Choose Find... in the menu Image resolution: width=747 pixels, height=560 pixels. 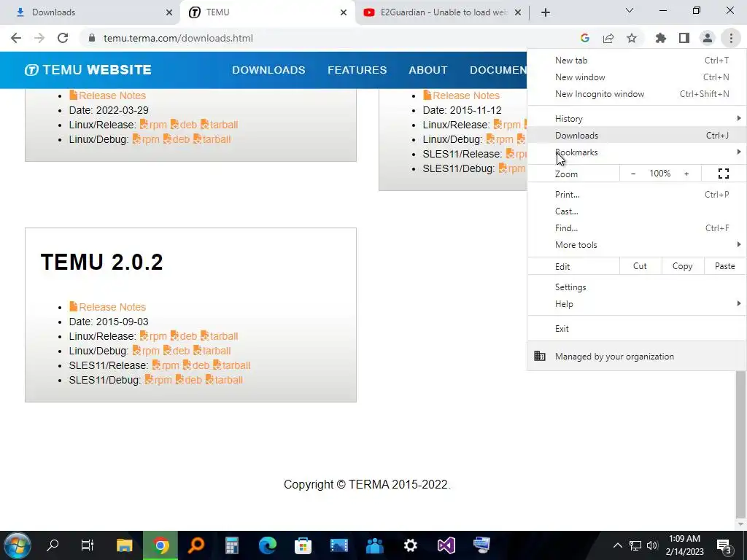(637, 228)
